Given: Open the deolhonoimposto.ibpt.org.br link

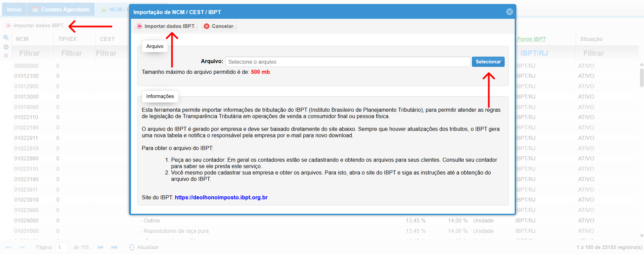Looking at the screenshot, I should click(x=221, y=197).
